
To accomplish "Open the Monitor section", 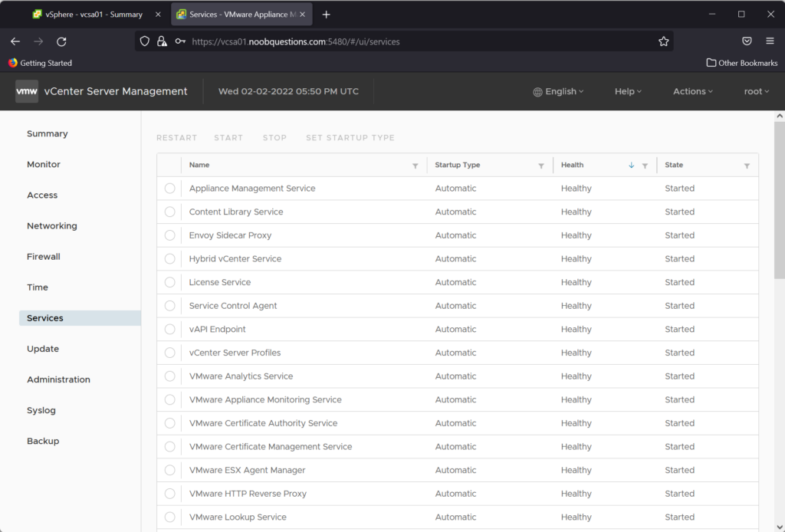I will click(44, 164).
